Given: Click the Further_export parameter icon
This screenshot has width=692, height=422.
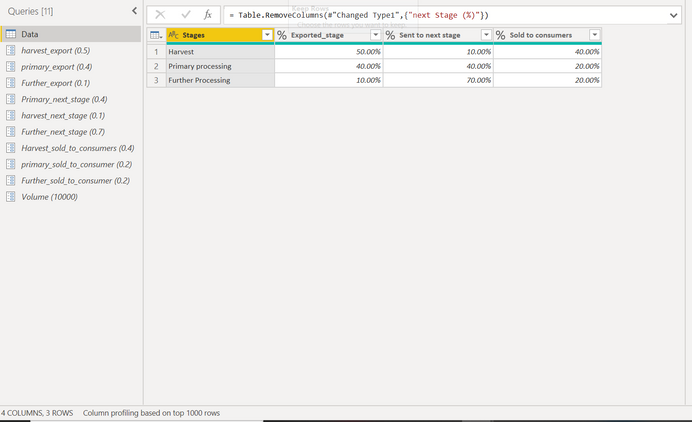Looking at the screenshot, I should (x=11, y=83).
